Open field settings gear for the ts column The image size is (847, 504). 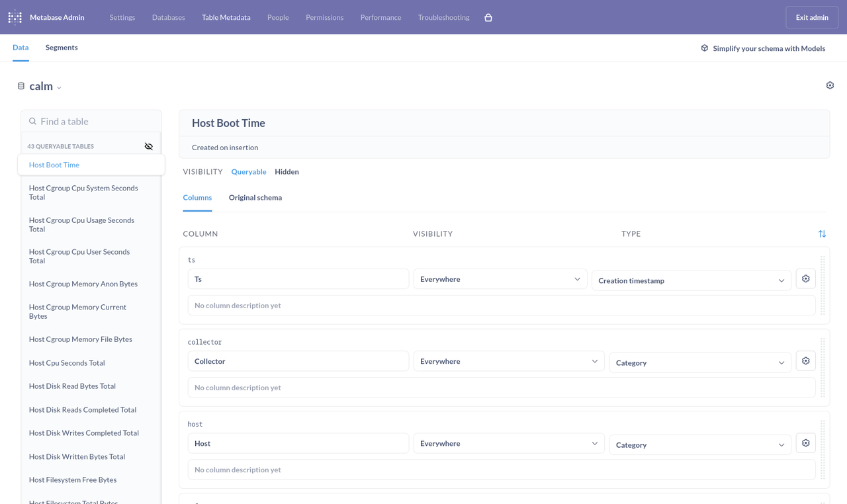coord(805,278)
